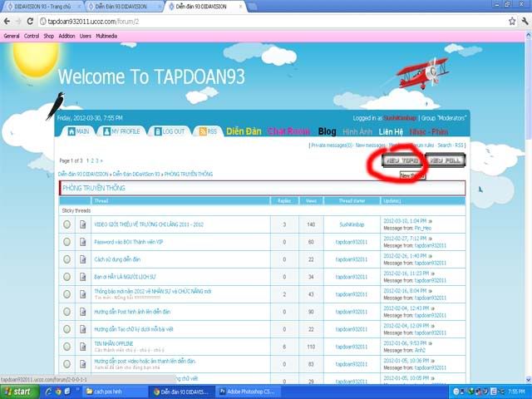Open the Chrome wrench menu
Viewport: 532px width, 399px height.
tap(525, 22)
